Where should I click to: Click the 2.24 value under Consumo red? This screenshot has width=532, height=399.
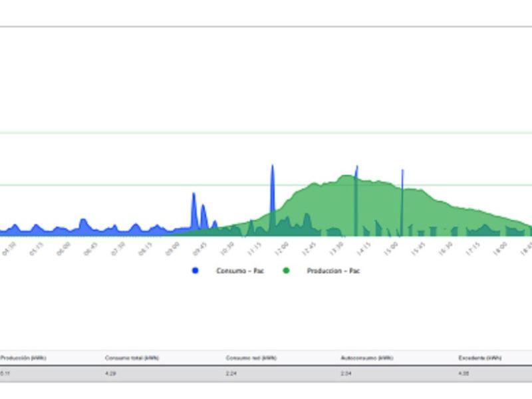231,374
